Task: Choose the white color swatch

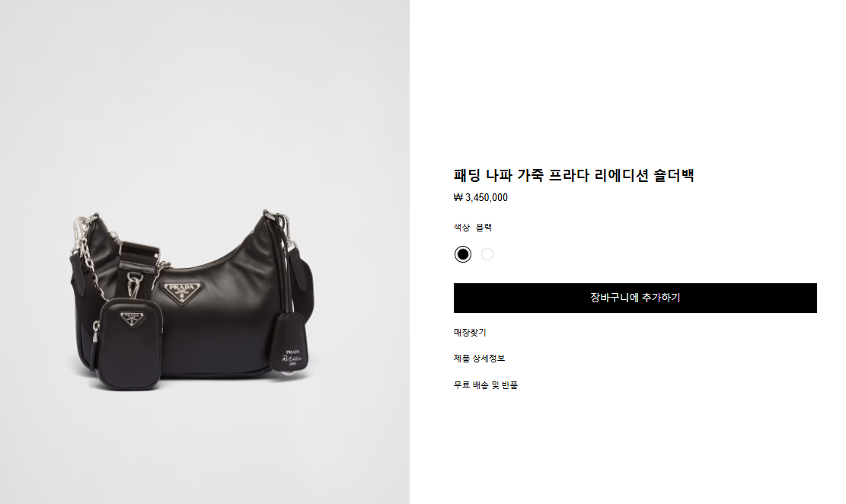Action: pos(487,254)
